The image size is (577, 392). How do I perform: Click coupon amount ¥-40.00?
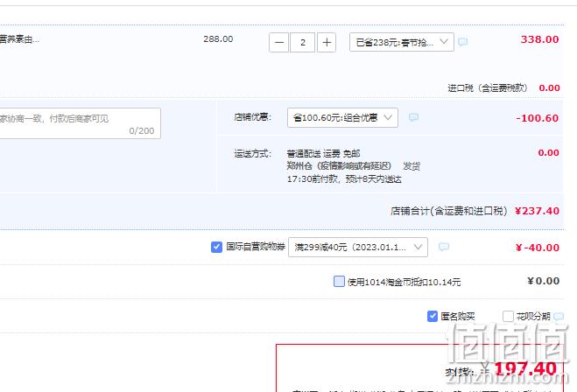(x=538, y=248)
